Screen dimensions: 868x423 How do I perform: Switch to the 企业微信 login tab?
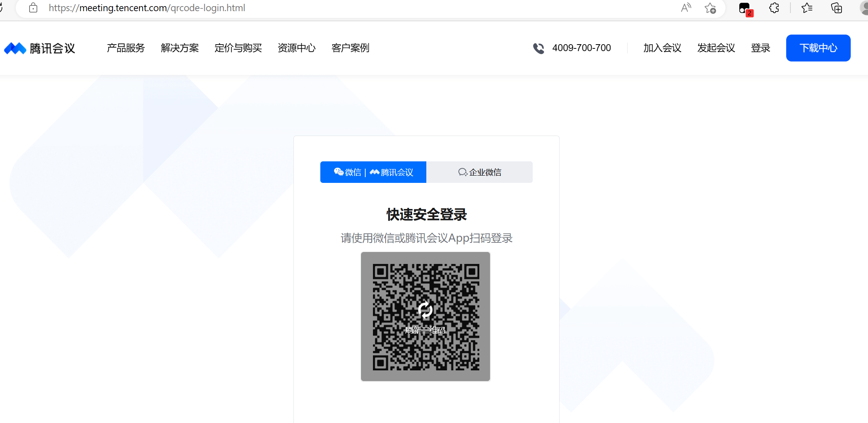tap(479, 172)
